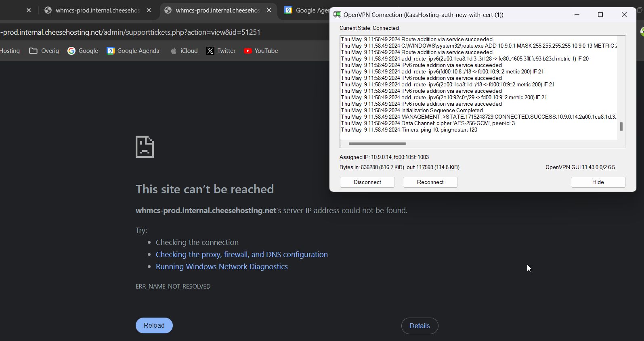
Task: Open proxy, firewall, and DNS configuration link
Action: tap(241, 255)
